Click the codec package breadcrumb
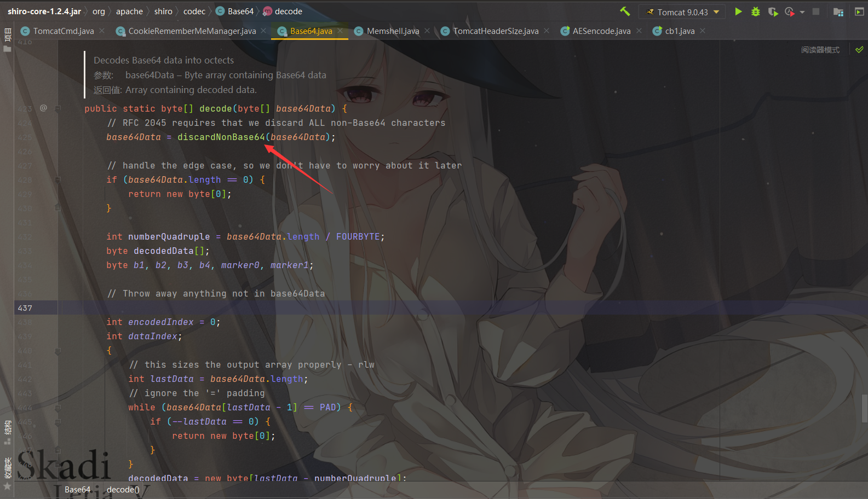868x499 pixels. 194,11
